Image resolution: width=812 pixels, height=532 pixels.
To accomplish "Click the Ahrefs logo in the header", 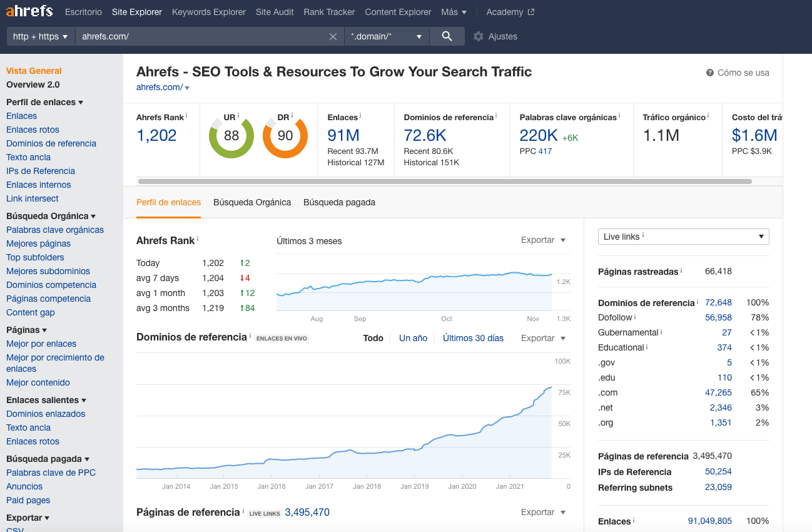I will pos(29,11).
